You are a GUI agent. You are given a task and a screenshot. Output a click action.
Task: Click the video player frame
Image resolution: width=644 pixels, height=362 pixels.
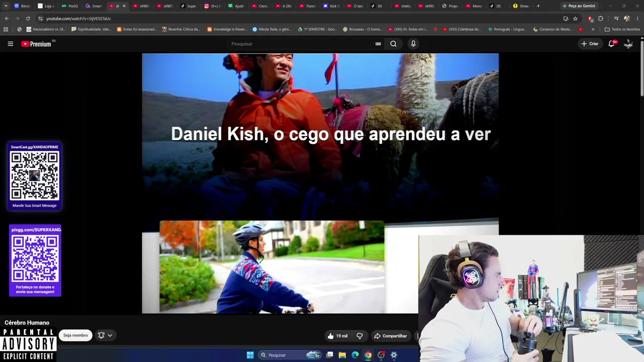pyautogui.click(x=320, y=184)
